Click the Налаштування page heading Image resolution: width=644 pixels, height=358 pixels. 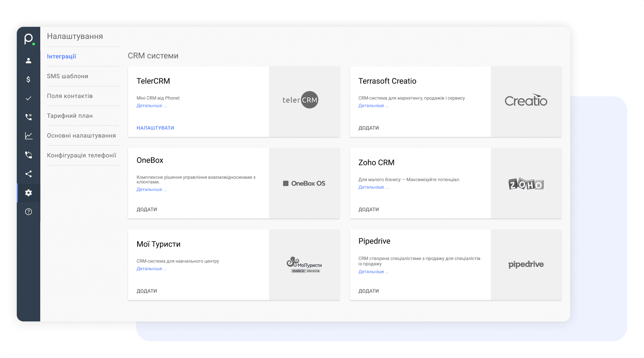[75, 36]
